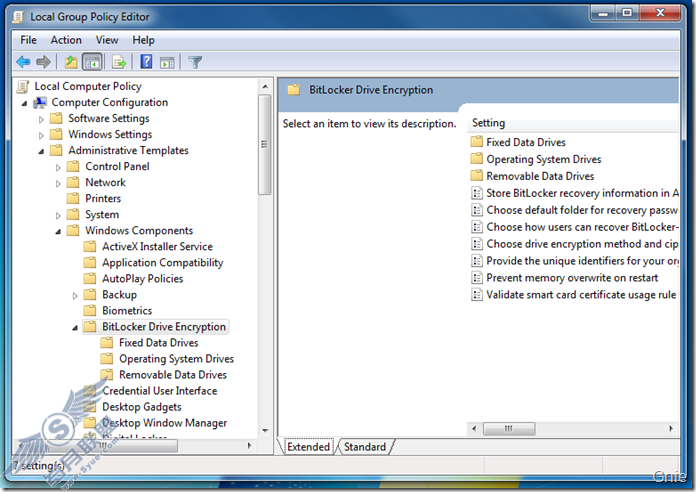This screenshot has height=492, width=696.
Task: Click the tree pane scroll down arrow
Action: pos(265,430)
